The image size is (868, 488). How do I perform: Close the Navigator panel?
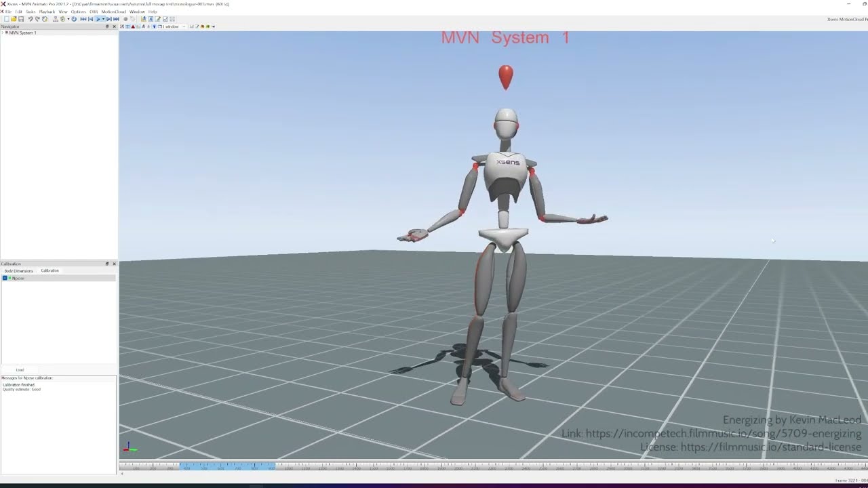(114, 26)
